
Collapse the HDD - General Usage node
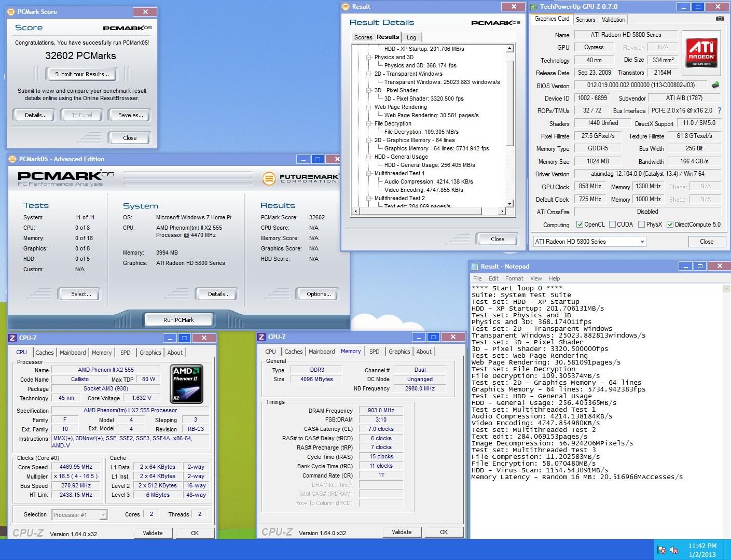pos(369,157)
